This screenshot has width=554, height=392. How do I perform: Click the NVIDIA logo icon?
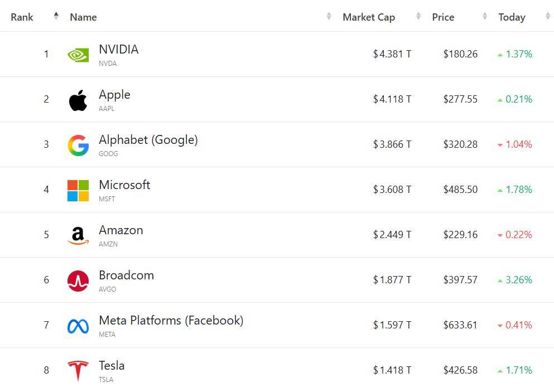point(78,55)
